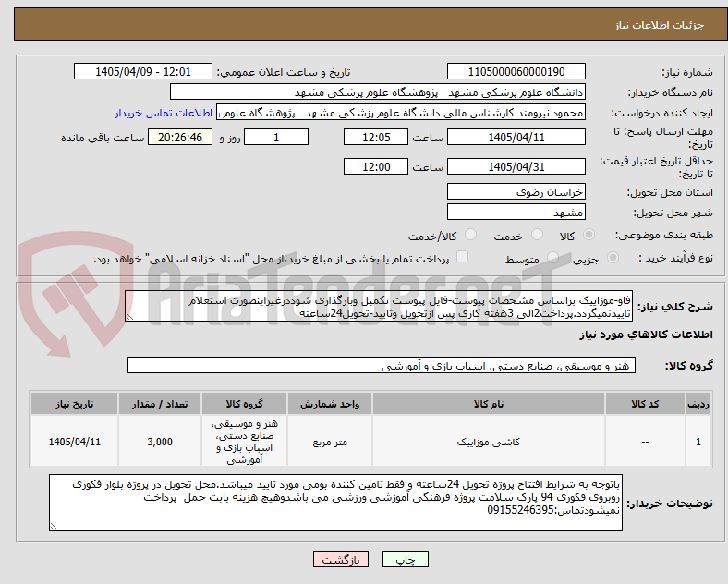
Task: Select the کالا radio button
Action: pyautogui.click(x=588, y=235)
